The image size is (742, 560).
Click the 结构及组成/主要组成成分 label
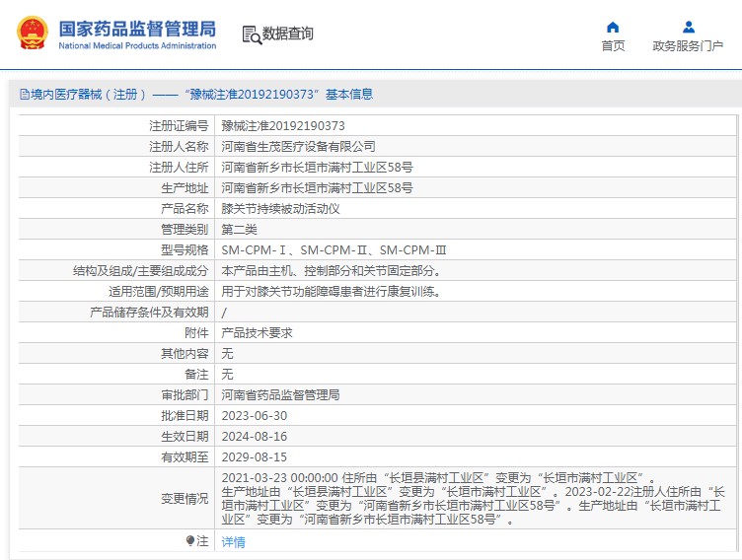pyautogui.click(x=140, y=271)
